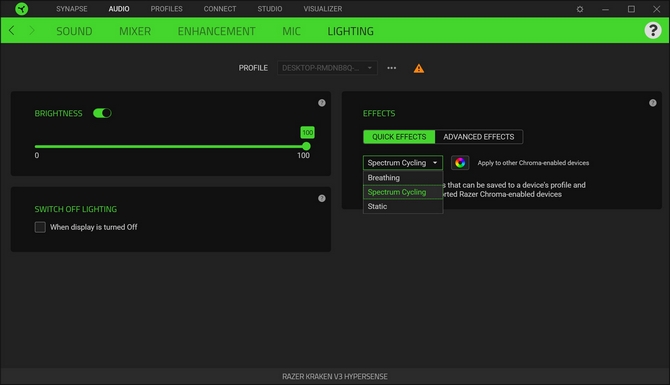Open the Profiles top tab

click(x=166, y=9)
